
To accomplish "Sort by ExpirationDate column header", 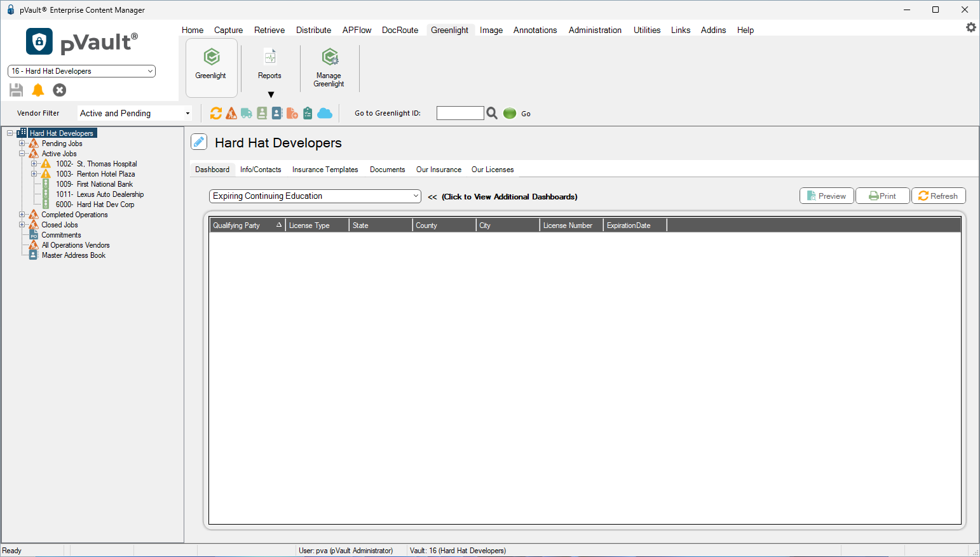I will (x=635, y=225).
